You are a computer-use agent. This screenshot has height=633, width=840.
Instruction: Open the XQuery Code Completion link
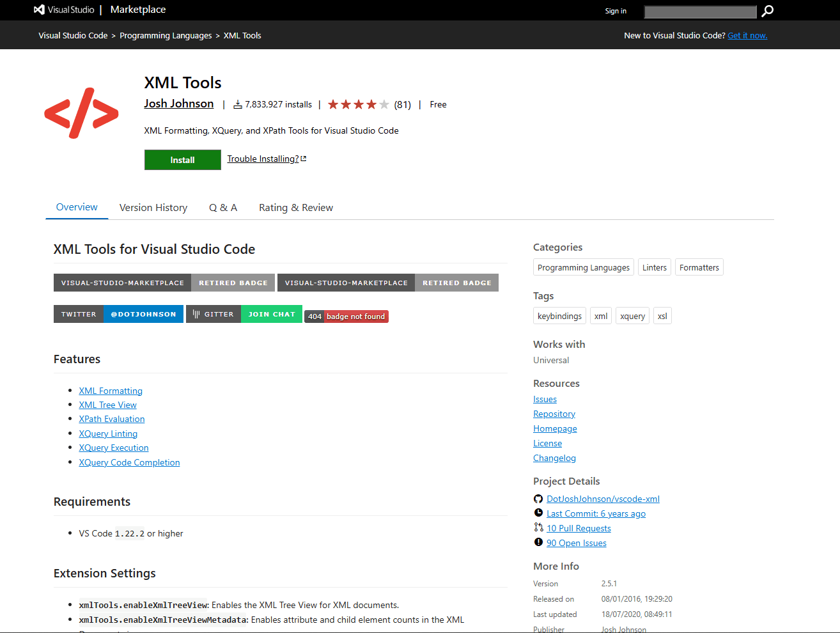(129, 462)
